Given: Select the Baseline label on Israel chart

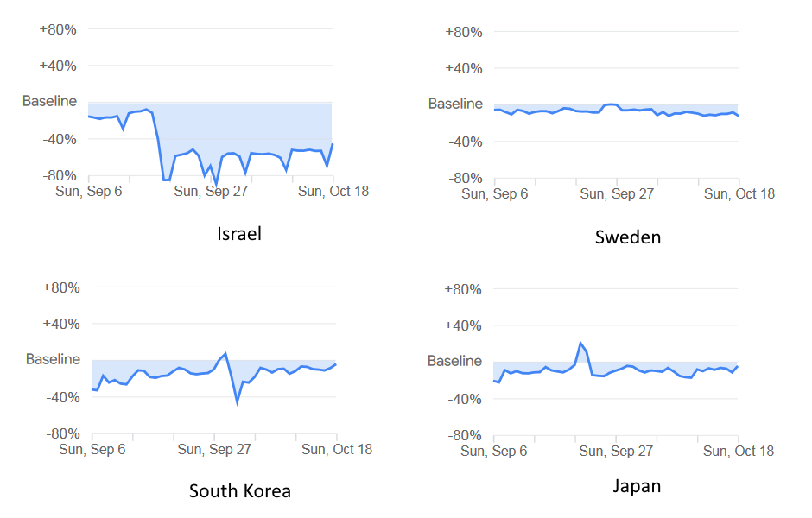Looking at the screenshot, I should (49, 101).
